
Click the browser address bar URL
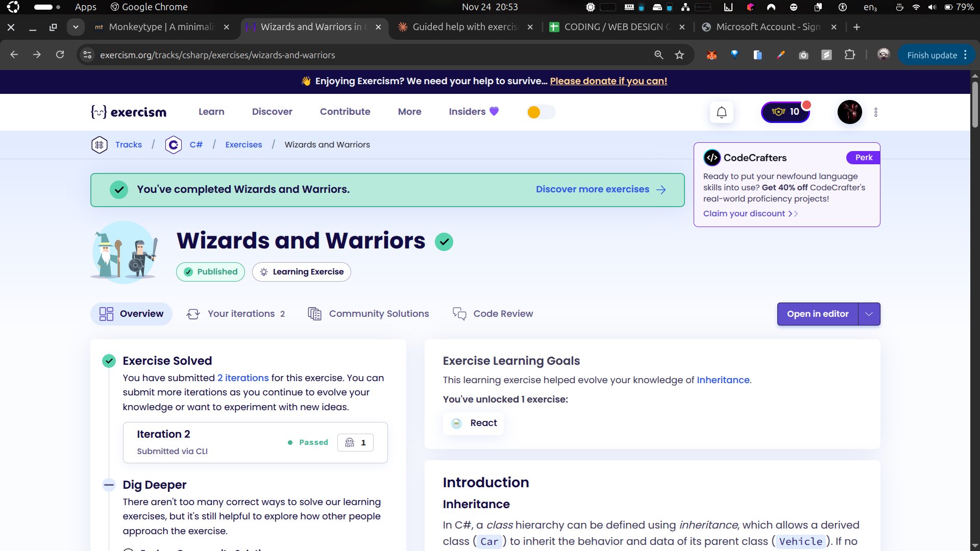pyautogui.click(x=217, y=55)
